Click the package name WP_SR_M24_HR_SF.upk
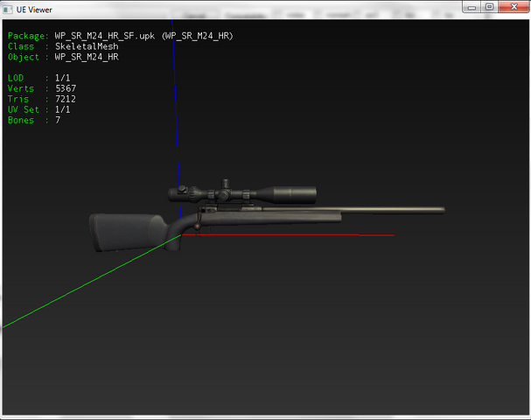 point(105,36)
